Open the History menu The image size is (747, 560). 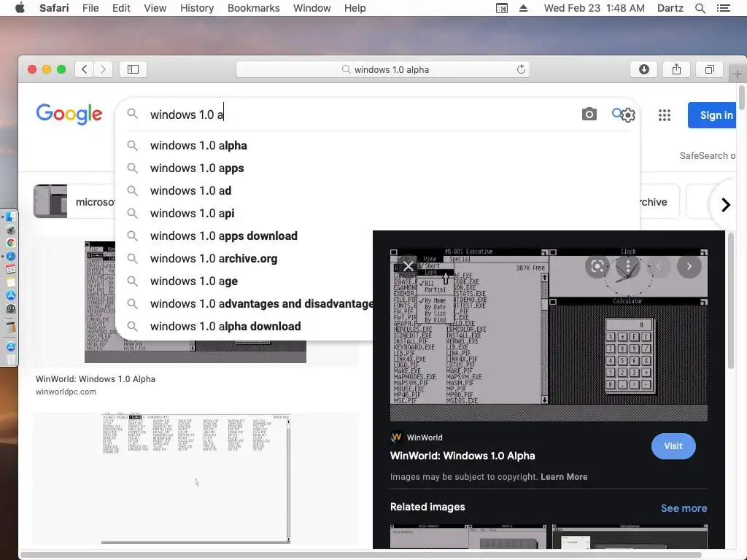197,8
